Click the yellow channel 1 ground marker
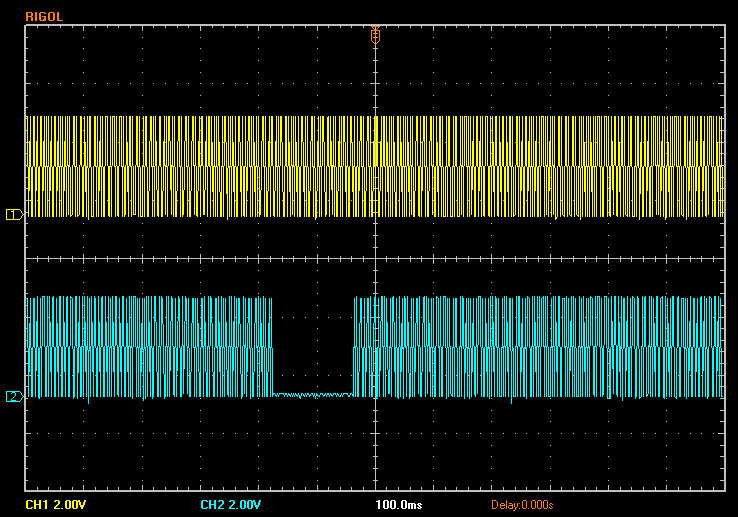Screen dimensions: 738x517 (x=14, y=215)
